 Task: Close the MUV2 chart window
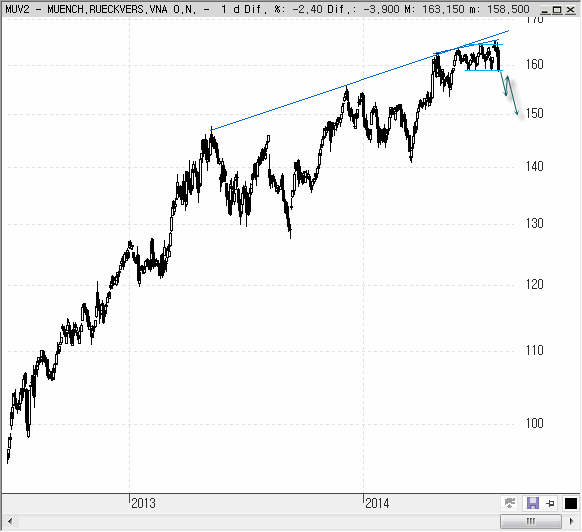(x=570, y=10)
